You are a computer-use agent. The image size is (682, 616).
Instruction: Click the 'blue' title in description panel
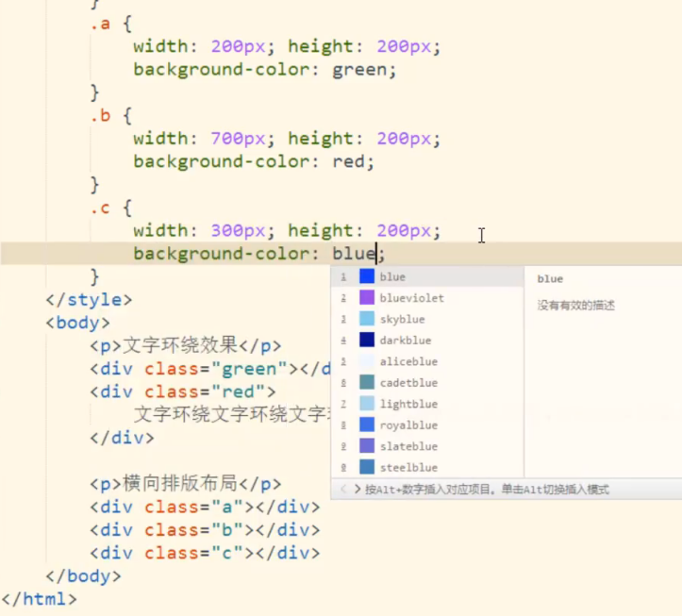550,279
